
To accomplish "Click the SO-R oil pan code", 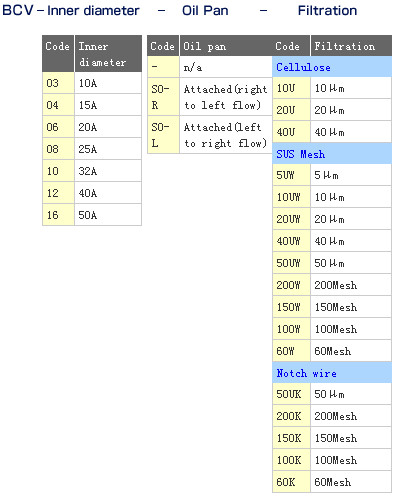I will [163, 97].
